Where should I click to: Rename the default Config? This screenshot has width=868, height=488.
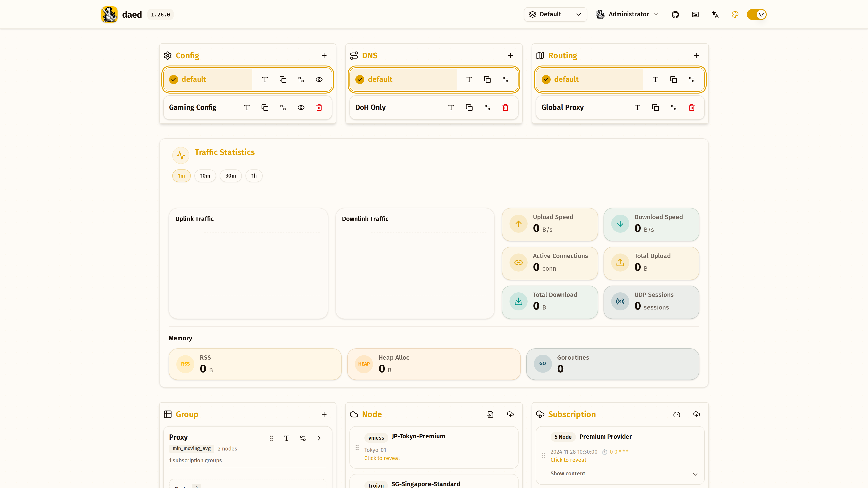265,80
